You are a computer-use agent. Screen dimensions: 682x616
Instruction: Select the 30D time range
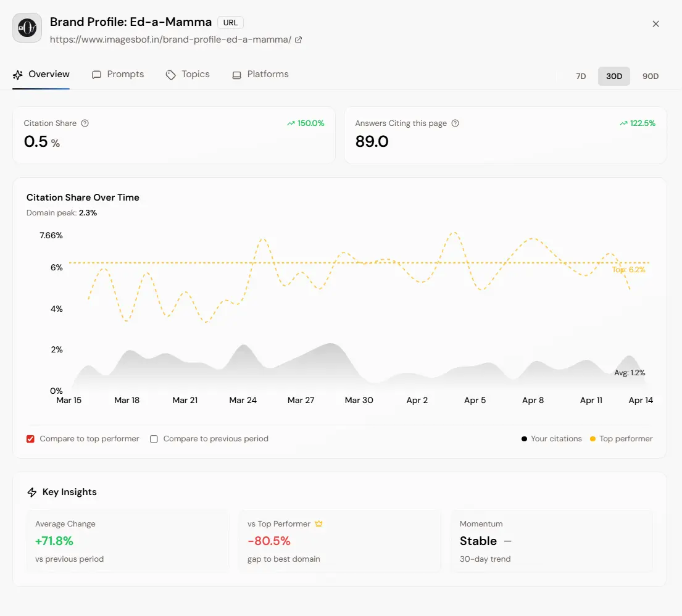(x=613, y=77)
